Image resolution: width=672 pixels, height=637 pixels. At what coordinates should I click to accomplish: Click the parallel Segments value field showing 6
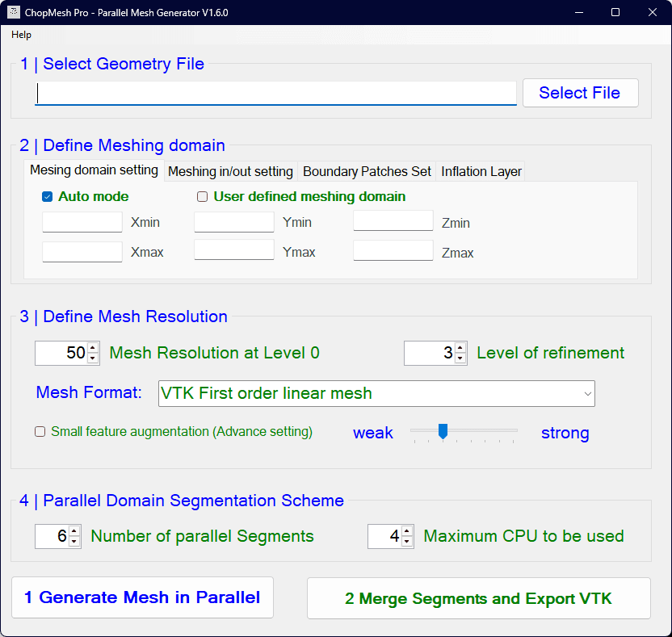pos(52,536)
